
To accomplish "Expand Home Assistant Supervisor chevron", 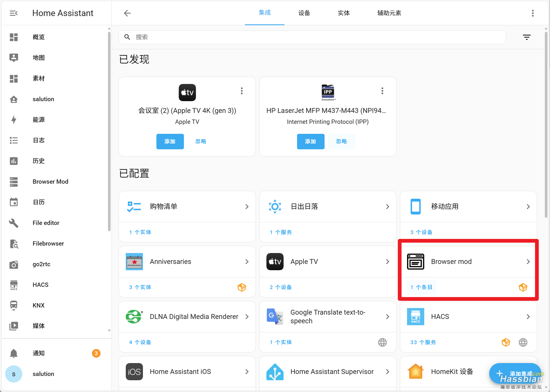I will pos(388,372).
